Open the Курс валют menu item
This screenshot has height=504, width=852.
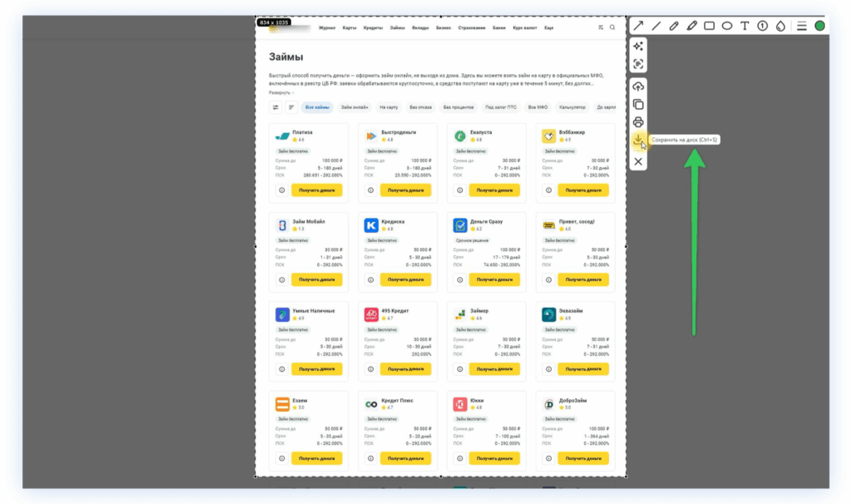[x=525, y=27]
